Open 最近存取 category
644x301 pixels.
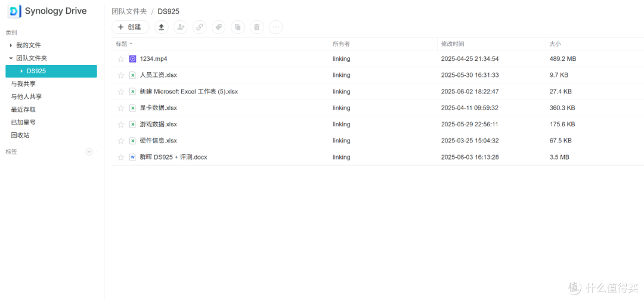pos(23,110)
